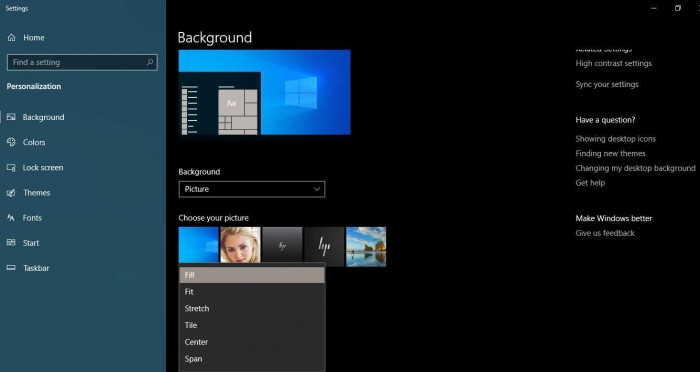Click the Background picture icon in sidebar
Screen dimensions: 700x372
tap(11, 117)
